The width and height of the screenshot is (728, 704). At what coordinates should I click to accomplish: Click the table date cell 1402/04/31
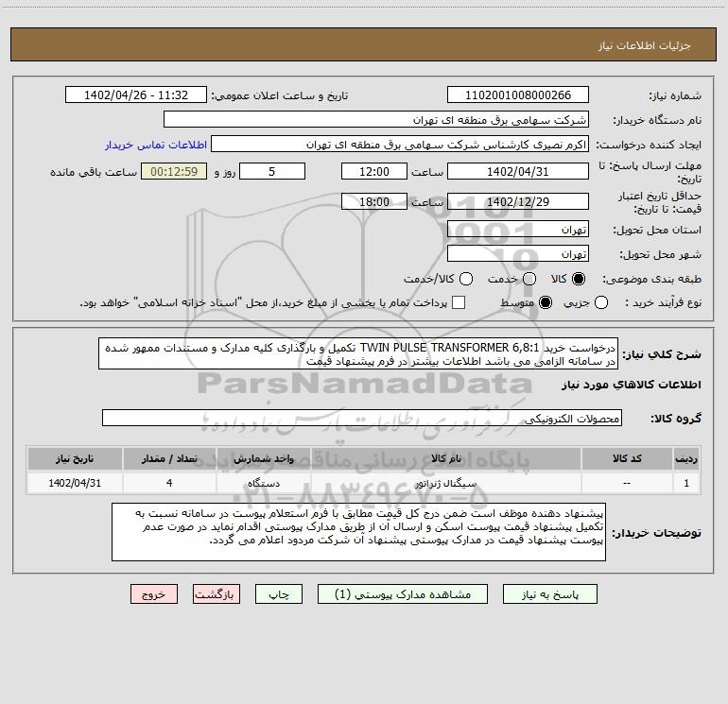75,483
